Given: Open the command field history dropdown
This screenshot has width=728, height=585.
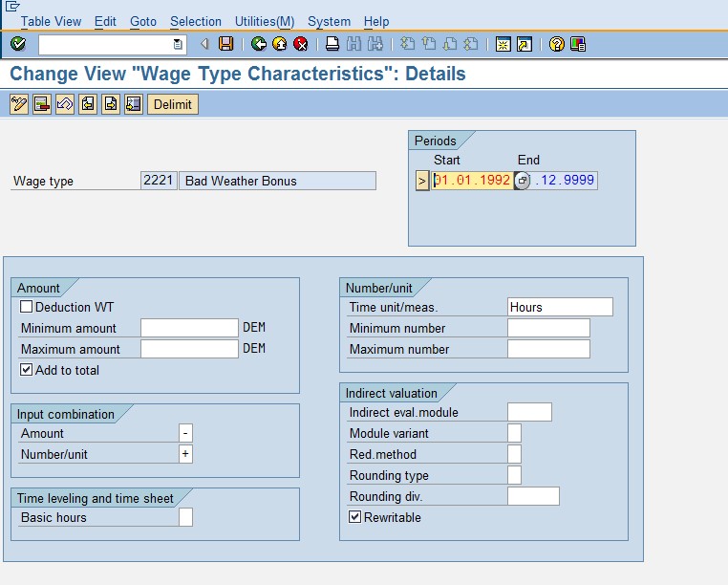Looking at the screenshot, I should pos(178,45).
